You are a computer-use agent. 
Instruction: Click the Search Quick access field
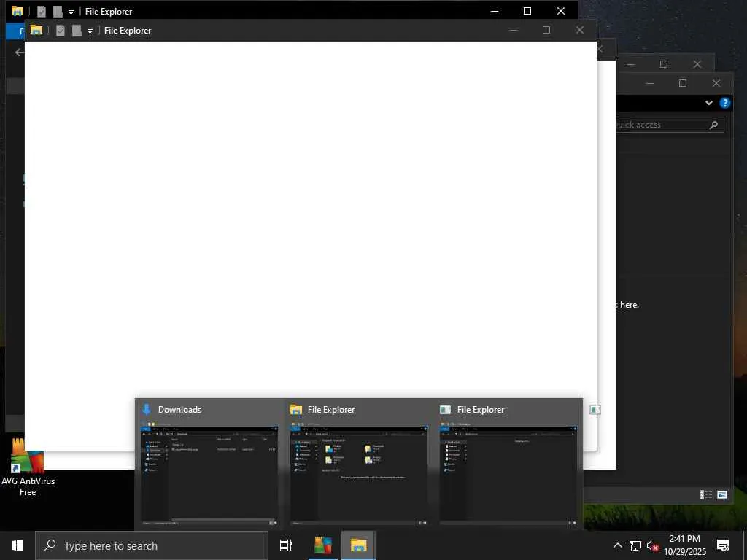coord(670,125)
